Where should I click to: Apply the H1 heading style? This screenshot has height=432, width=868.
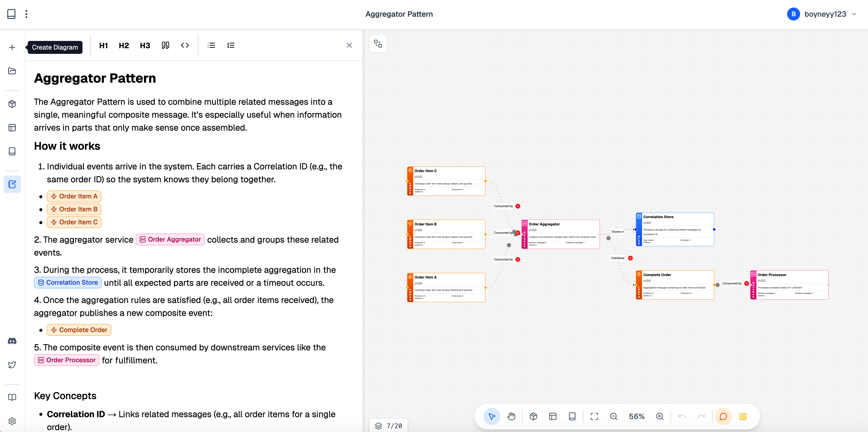click(104, 46)
